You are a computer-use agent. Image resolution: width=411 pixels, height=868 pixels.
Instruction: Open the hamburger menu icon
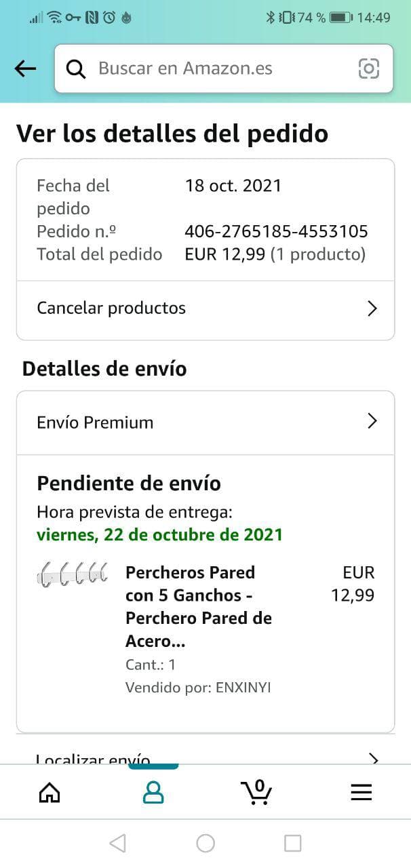point(361,792)
